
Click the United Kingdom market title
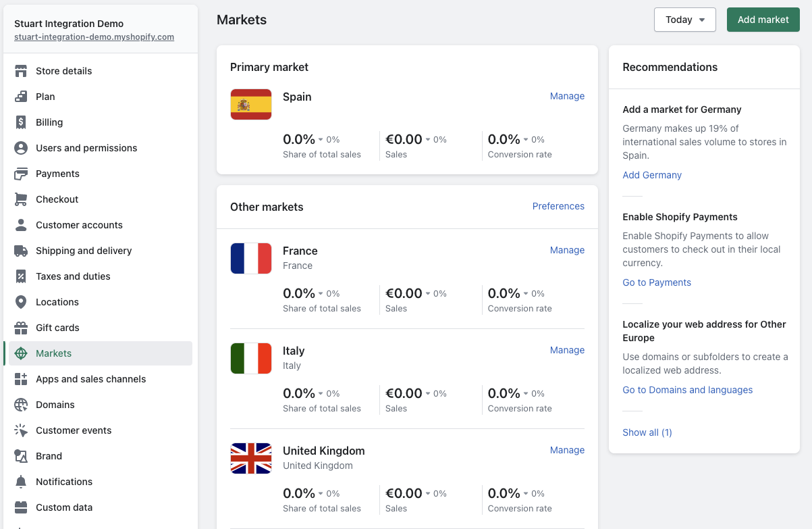point(323,451)
